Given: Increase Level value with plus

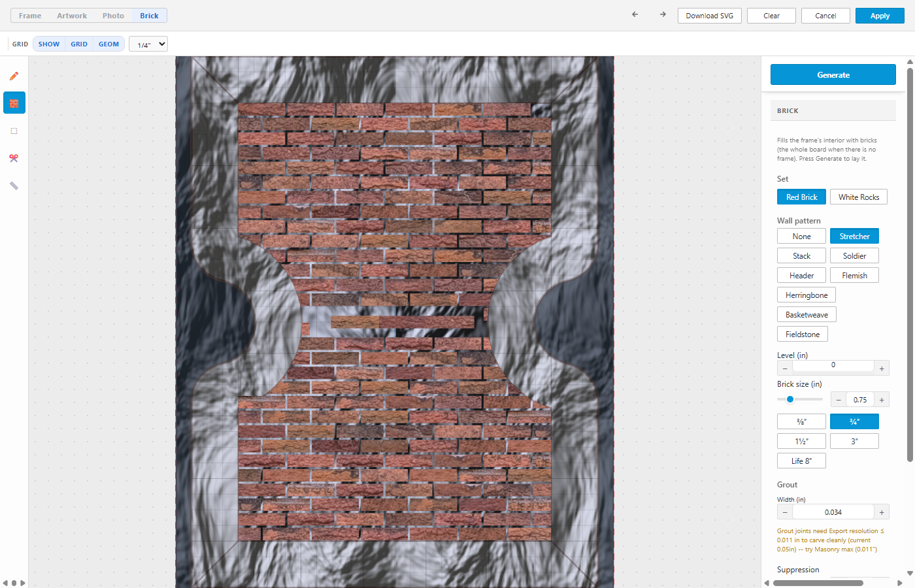Looking at the screenshot, I should pos(882,368).
